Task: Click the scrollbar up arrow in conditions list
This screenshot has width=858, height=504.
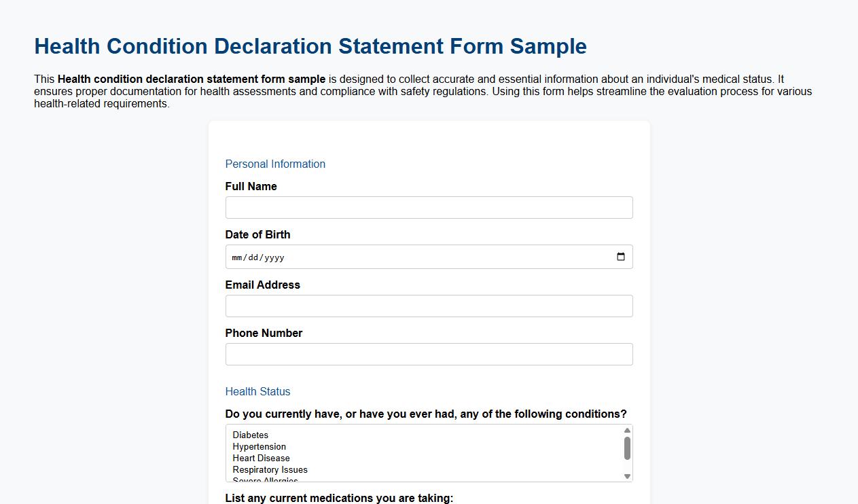Action: tap(626, 431)
